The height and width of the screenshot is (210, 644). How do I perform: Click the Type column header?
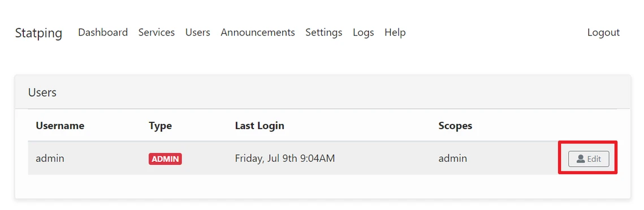(x=160, y=125)
